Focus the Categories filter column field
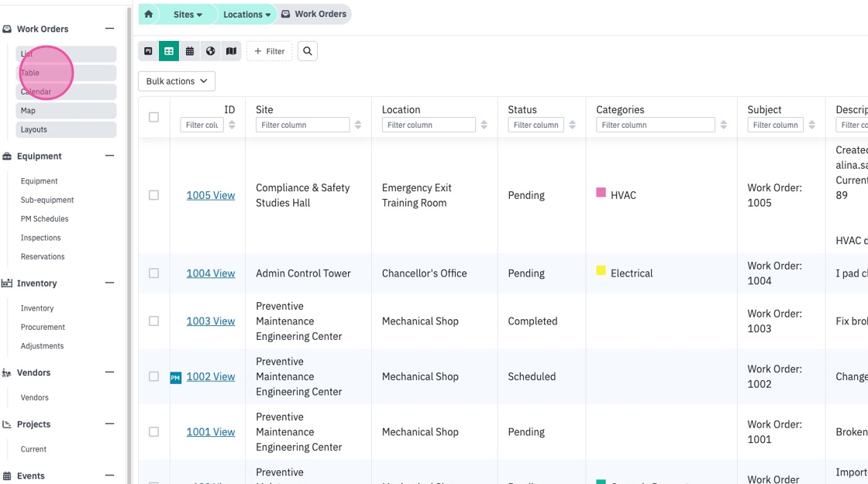Viewport: 868px width, 484px height. pyautogui.click(x=656, y=125)
